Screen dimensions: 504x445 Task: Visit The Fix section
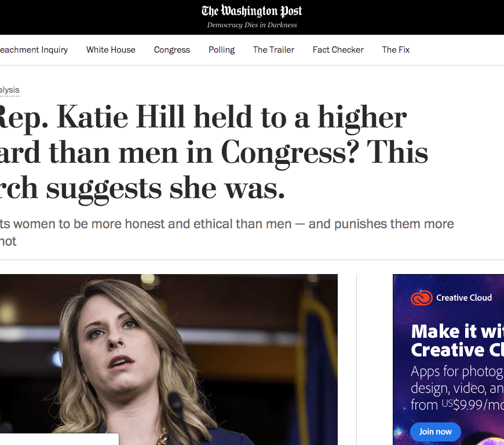[x=396, y=50]
